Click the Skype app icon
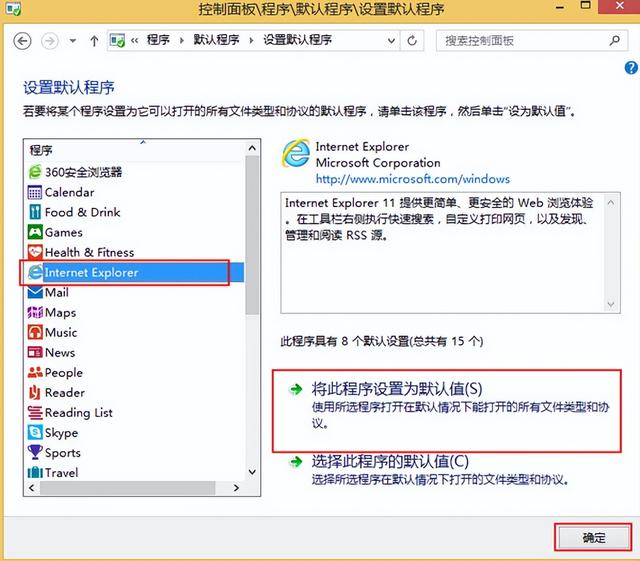640x561 pixels. point(35,432)
